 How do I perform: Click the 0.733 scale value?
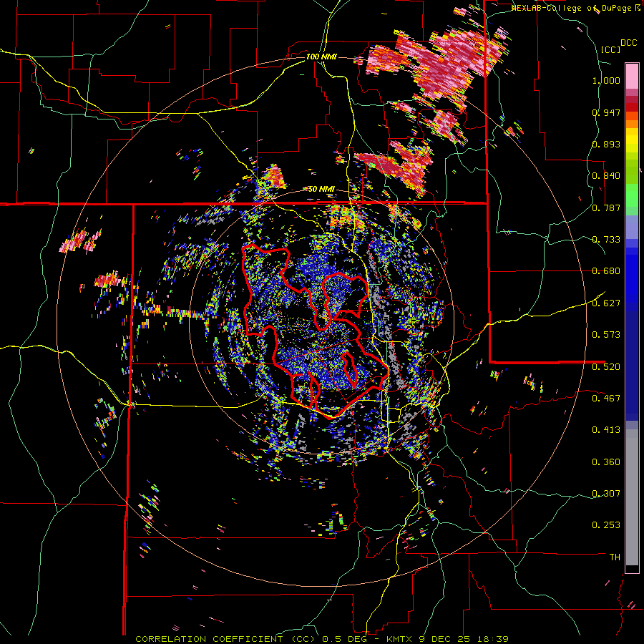(606, 240)
